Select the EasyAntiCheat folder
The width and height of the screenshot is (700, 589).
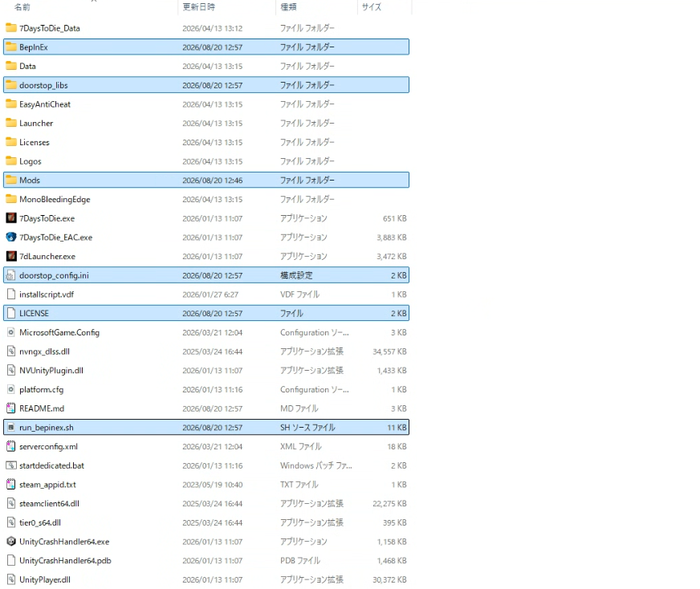[206, 104]
